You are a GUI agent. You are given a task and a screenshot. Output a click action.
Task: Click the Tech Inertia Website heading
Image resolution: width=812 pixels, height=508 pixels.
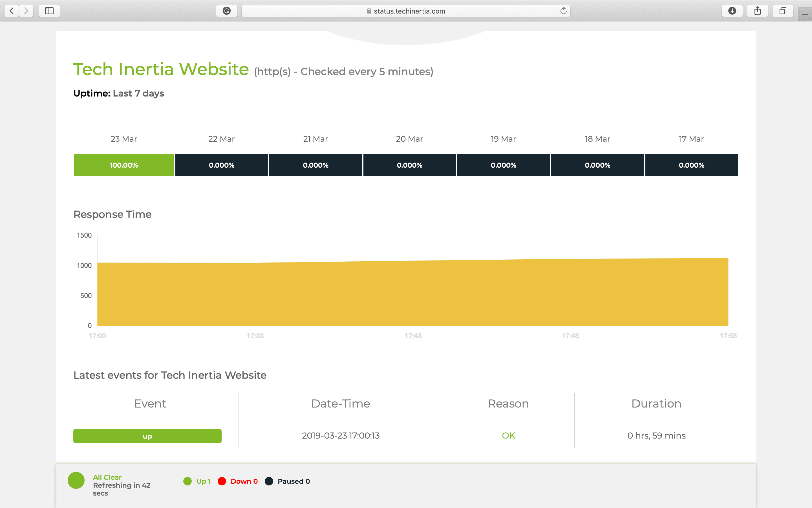(161, 69)
